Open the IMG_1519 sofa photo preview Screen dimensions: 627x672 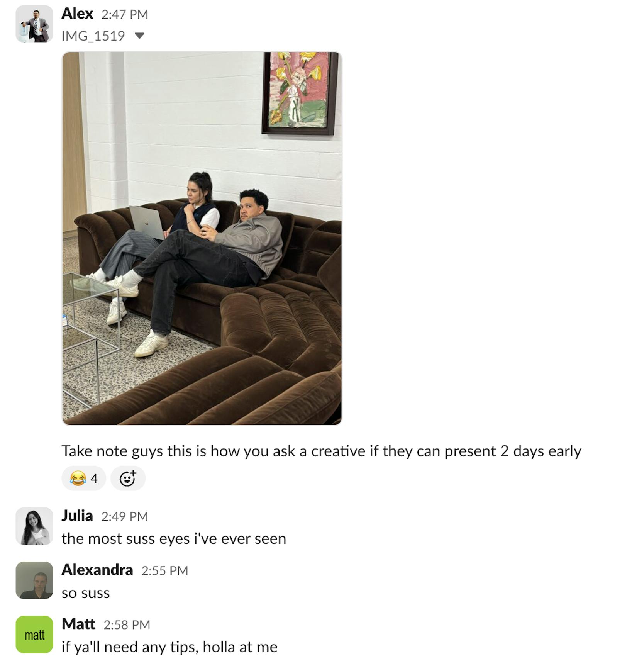[x=202, y=238]
